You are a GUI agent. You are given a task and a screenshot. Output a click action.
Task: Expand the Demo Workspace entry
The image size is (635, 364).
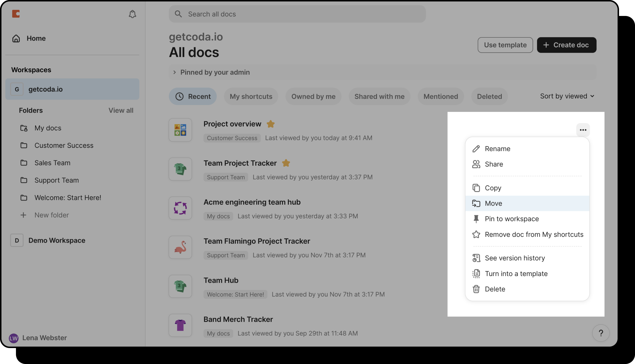[57, 240]
